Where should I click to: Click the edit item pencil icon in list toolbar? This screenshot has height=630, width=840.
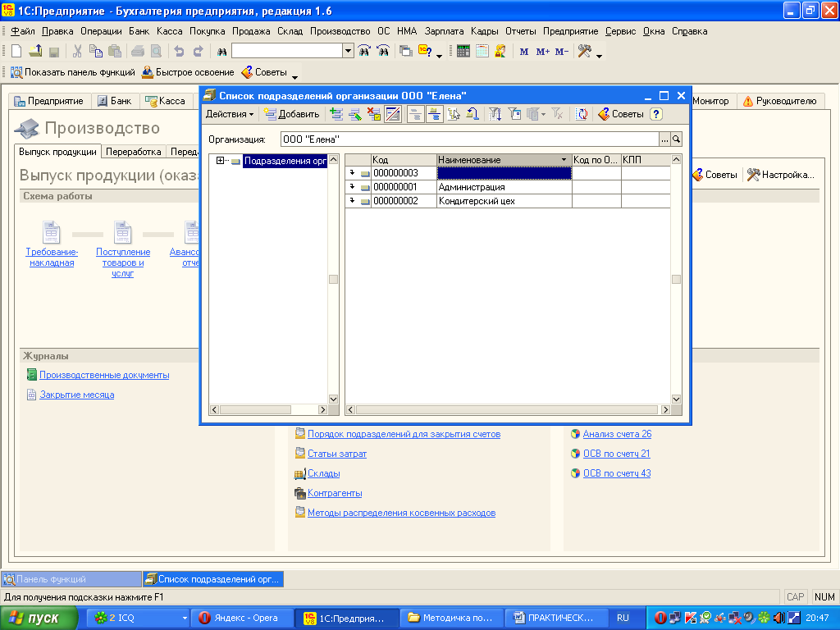click(354, 114)
